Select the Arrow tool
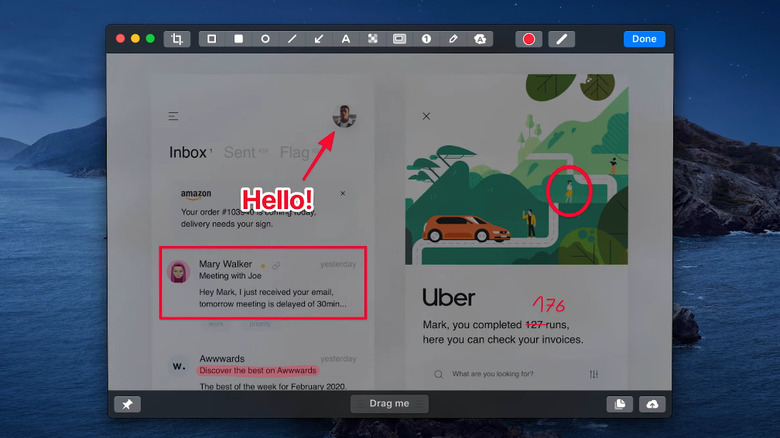 pos(319,39)
